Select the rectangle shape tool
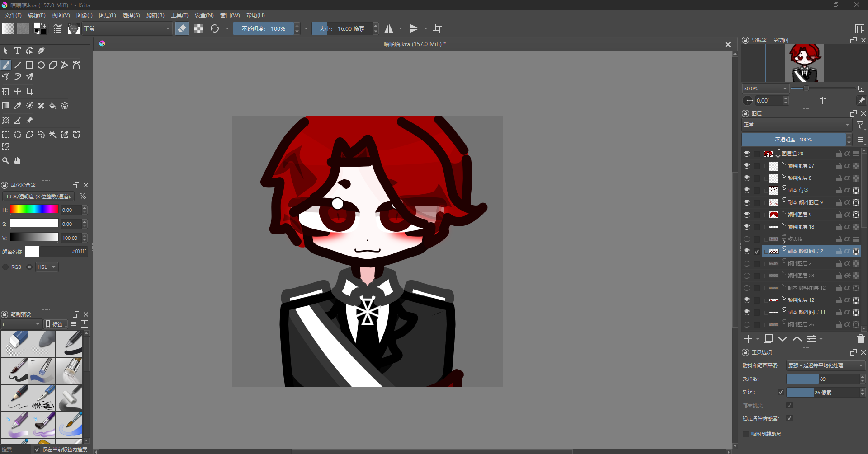868x454 pixels. 29,65
